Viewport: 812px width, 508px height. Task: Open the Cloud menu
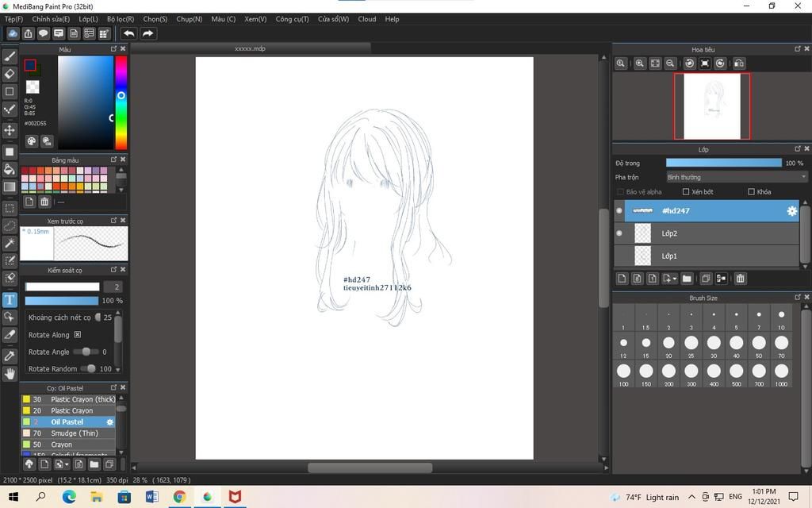pos(366,19)
